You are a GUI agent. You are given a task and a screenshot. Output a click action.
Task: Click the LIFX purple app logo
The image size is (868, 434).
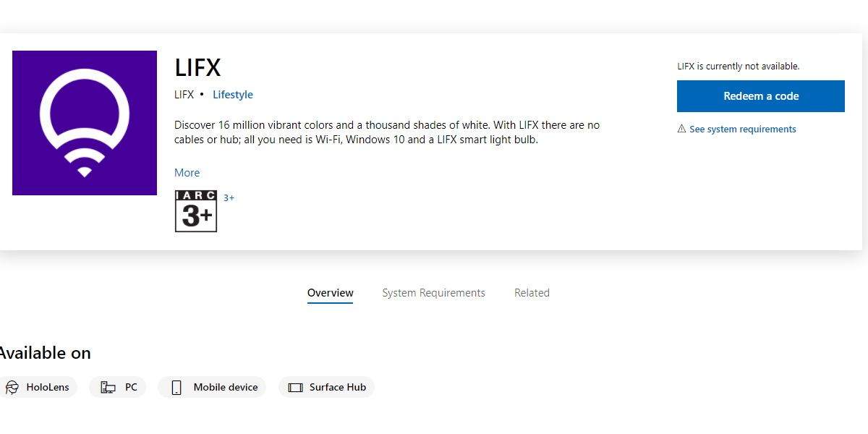tap(85, 123)
